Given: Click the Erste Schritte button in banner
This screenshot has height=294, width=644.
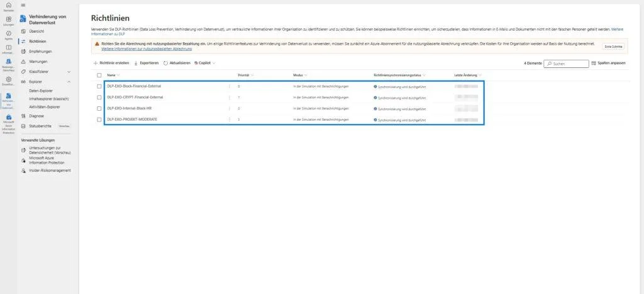Looking at the screenshot, I should coord(613,47).
